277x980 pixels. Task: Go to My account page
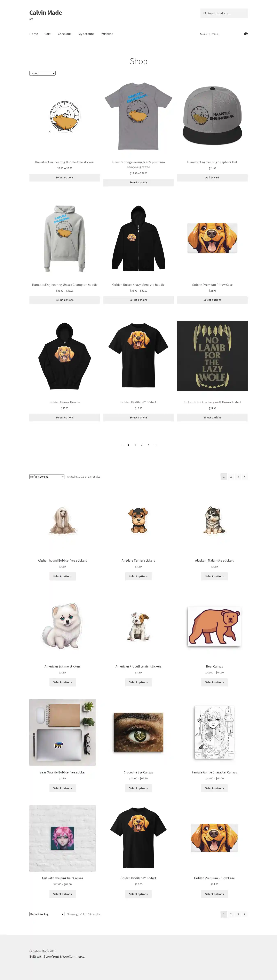(x=86, y=34)
